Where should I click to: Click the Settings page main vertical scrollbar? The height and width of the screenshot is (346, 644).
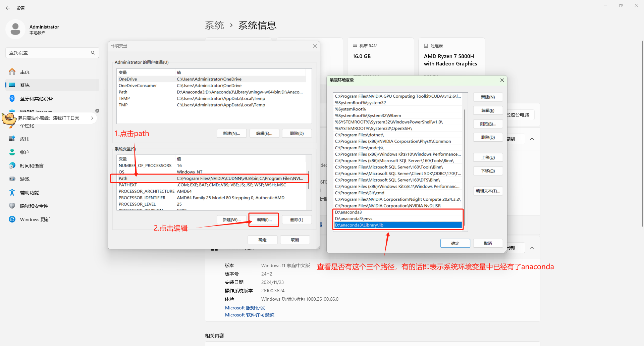[642, 134]
